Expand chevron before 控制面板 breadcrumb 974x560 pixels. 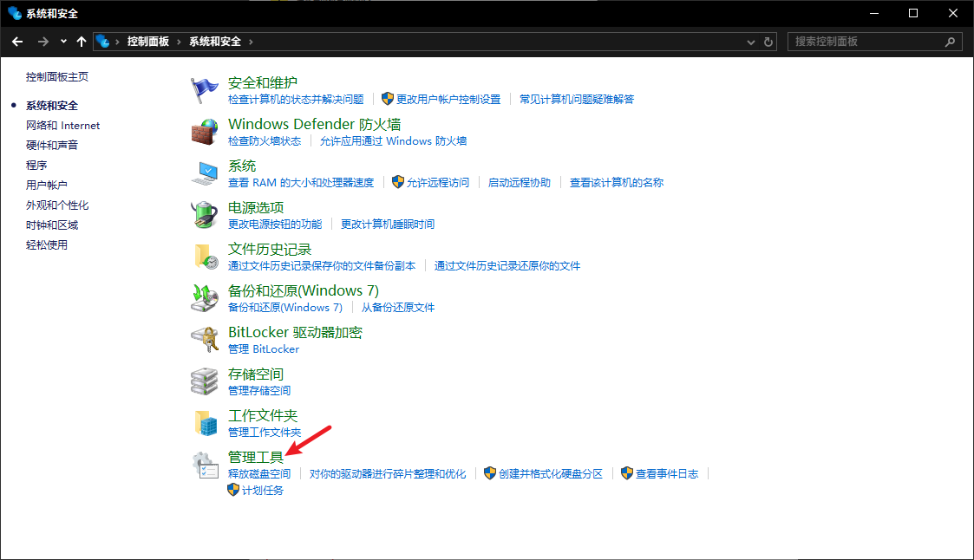point(117,42)
